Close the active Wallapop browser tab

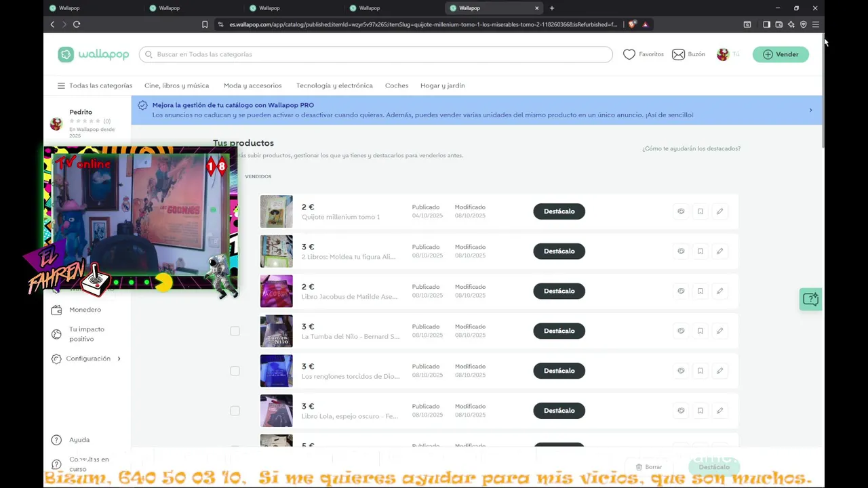tap(537, 8)
